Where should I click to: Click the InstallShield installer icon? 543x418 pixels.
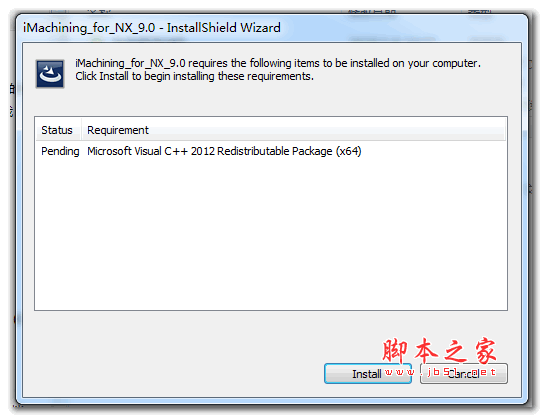coord(50,74)
